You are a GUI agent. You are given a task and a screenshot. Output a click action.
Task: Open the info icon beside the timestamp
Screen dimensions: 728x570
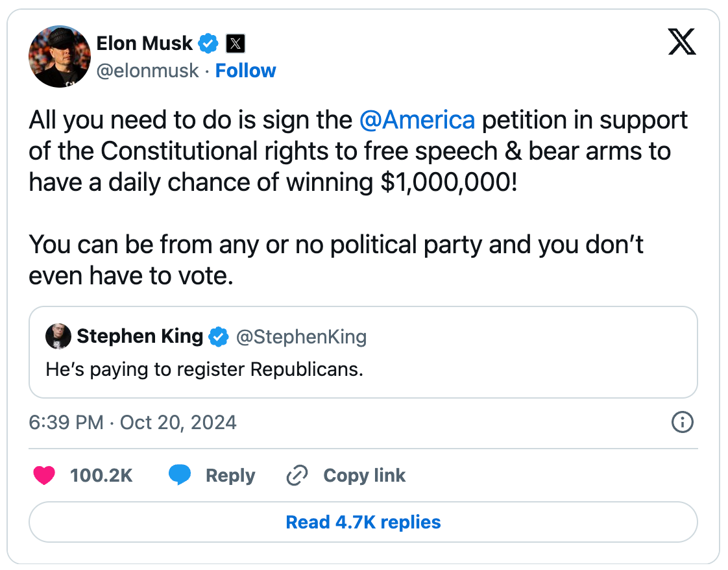(x=682, y=423)
